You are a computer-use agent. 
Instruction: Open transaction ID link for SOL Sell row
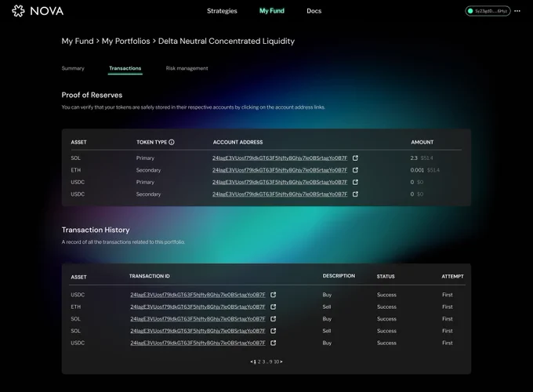[198, 331]
